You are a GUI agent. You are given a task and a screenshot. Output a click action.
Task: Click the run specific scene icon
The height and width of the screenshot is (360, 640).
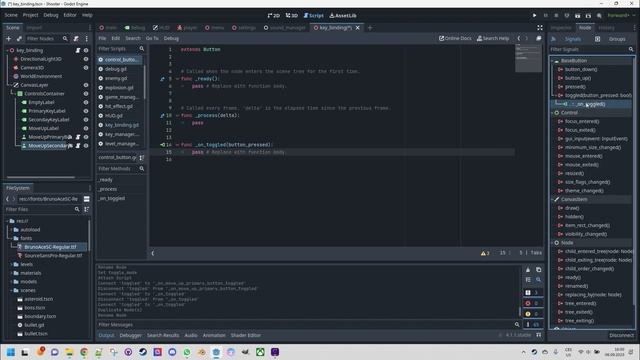[588, 16]
